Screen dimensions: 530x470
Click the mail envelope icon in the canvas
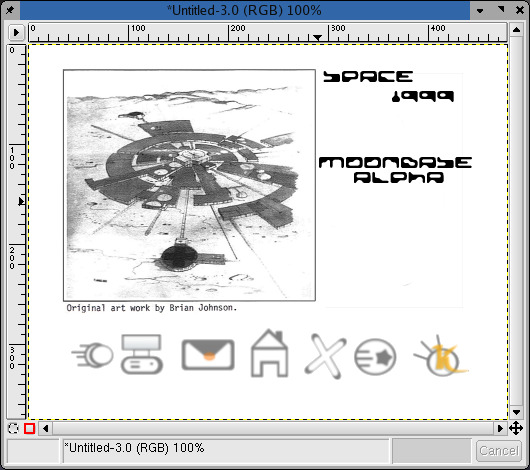[x=208, y=354]
